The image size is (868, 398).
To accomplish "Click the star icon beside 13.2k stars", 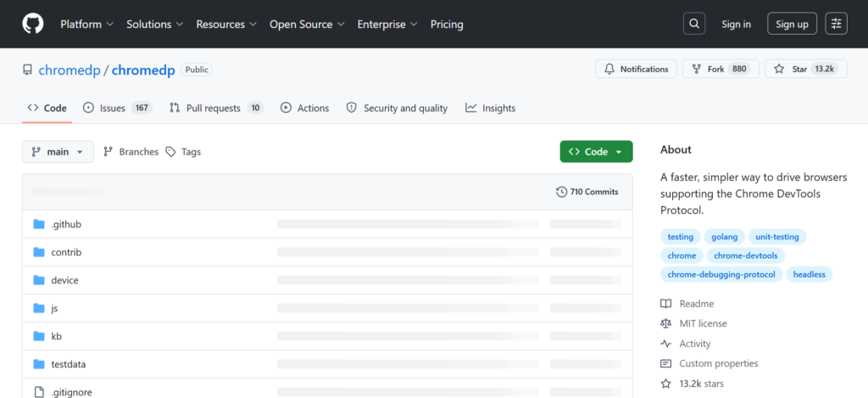I will [x=666, y=384].
